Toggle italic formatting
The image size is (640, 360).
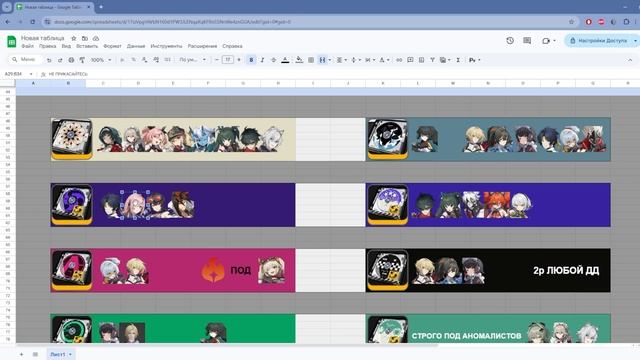[262, 60]
